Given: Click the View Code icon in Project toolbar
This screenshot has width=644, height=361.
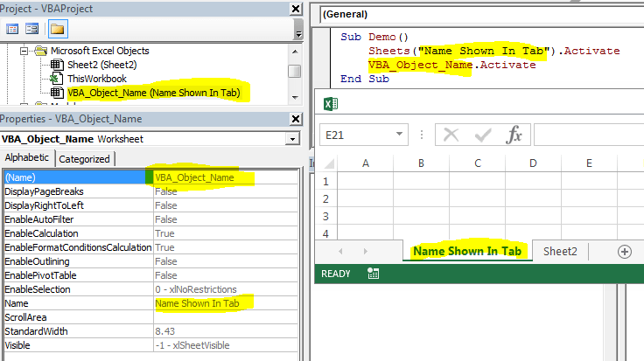Looking at the screenshot, I should (12, 29).
